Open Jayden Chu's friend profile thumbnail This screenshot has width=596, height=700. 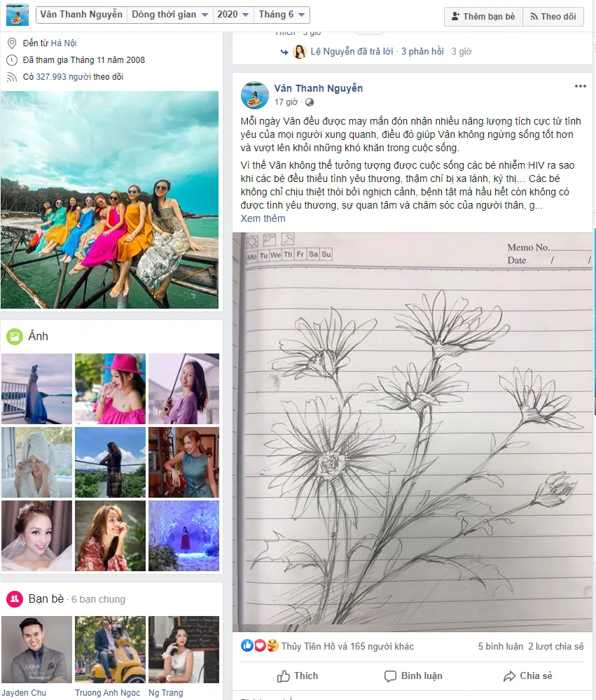(36, 650)
